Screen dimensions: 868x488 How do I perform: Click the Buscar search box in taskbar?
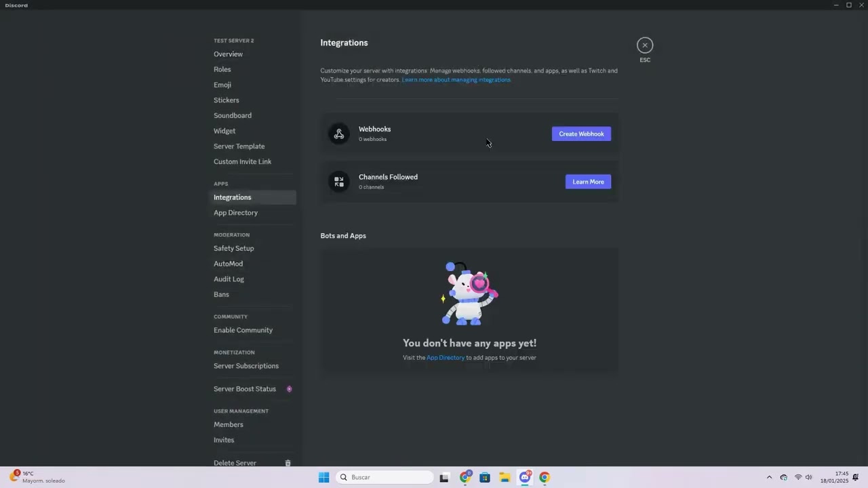(x=384, y=477)
